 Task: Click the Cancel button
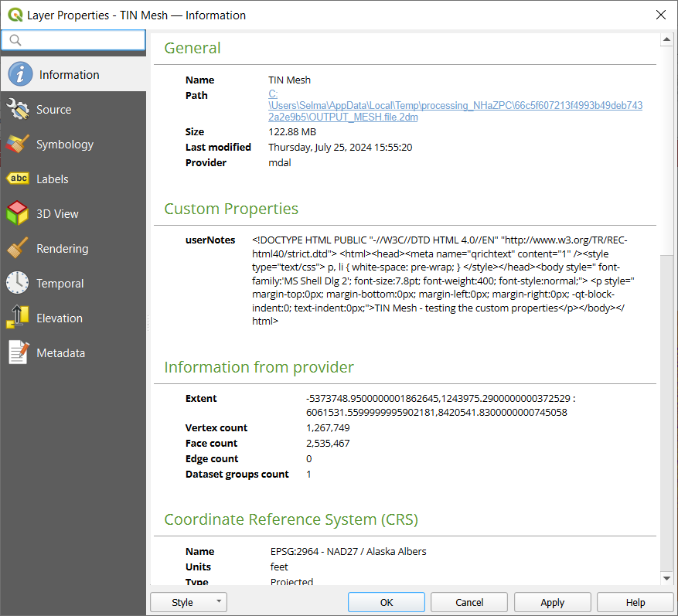pos(469,603)
